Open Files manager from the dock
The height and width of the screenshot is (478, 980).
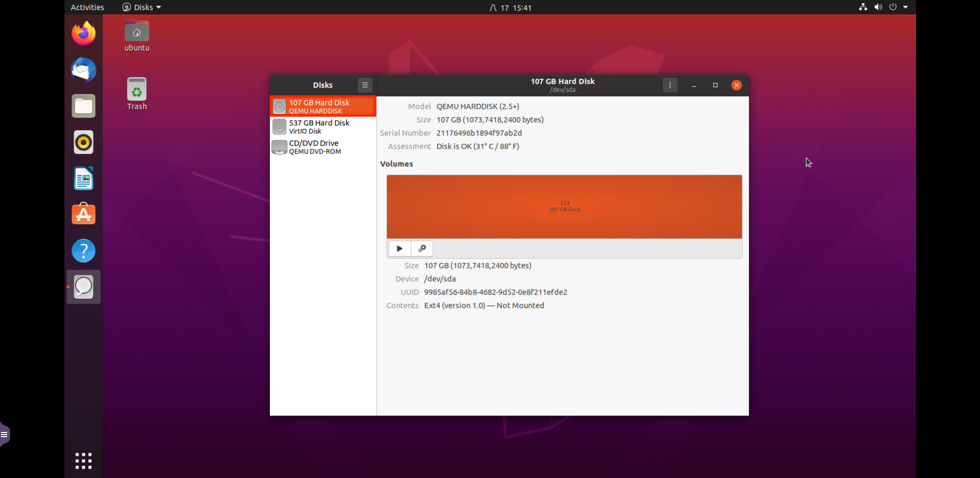coord(84,106)
